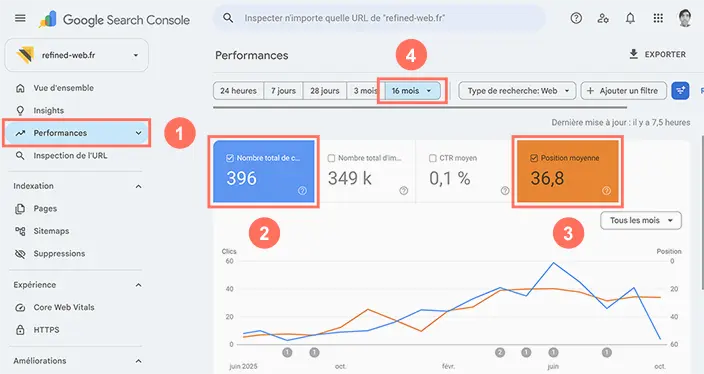The width and height of the screenshot is (704, 374).
Task: Click the page vertical scrollbar
Action: coord(702,213)
